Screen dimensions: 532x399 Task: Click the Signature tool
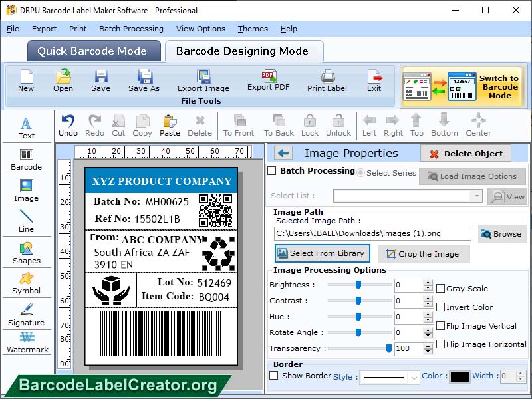click(x=27, y=314)
